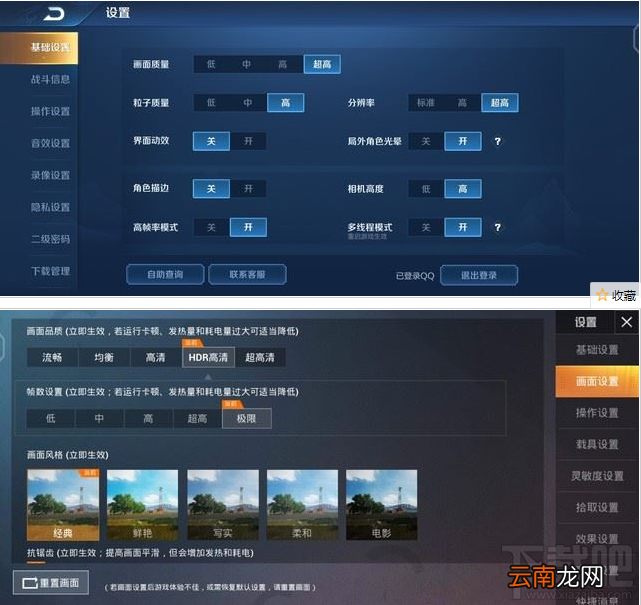Open 二级密码 tab
Image resolution: width=641 pixels, height=605 pixels.
[51, 239]
